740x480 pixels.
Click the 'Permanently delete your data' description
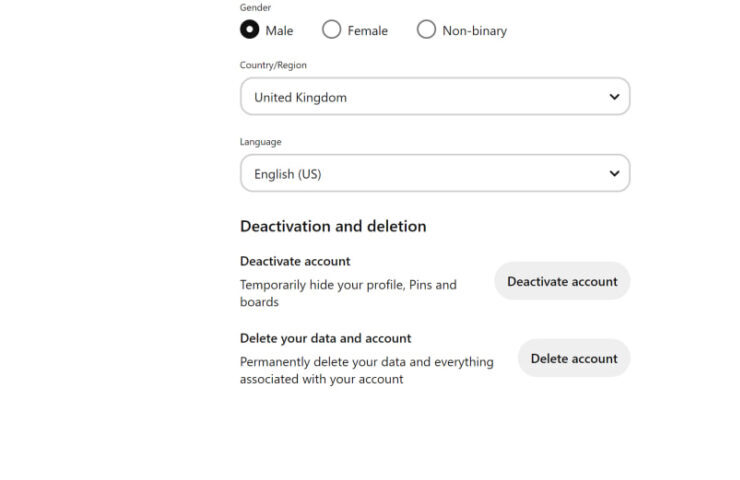click(367, 370)
